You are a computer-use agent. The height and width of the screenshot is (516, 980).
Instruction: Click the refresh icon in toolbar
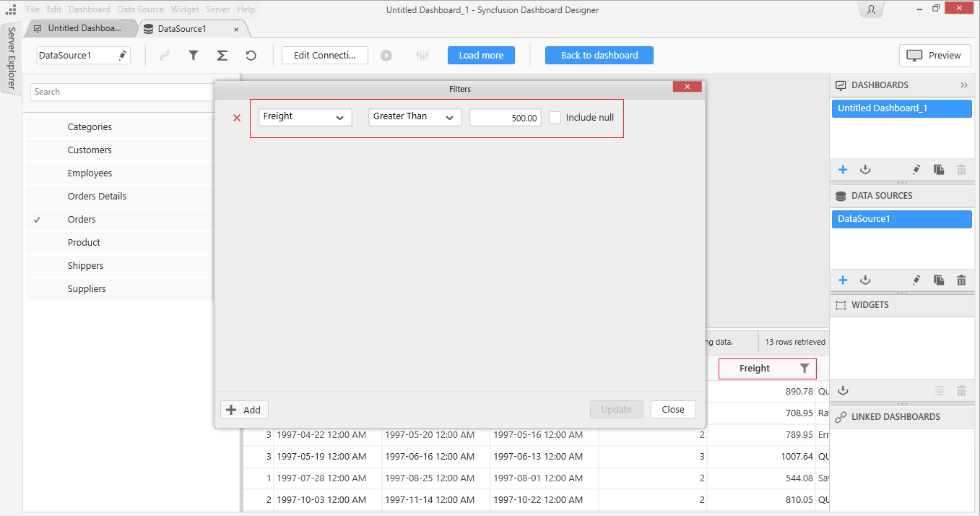251,56
